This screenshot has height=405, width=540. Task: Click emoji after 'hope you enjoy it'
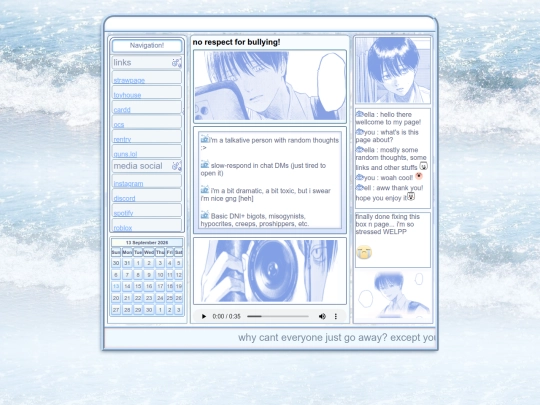pyautogui.click(x=411, y=196)
